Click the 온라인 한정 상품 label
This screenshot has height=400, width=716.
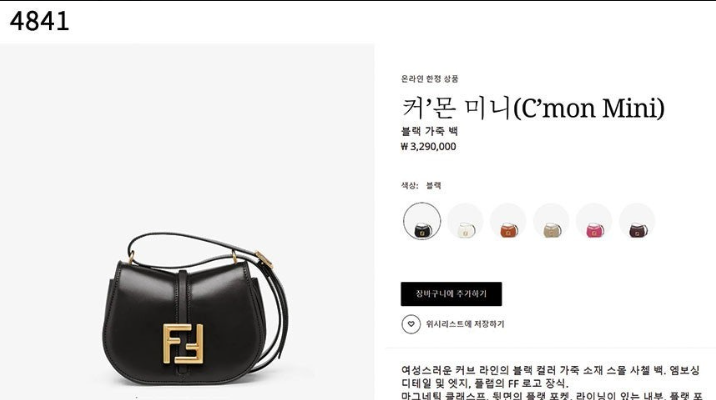pyautogui.click(x=430, y=79)
